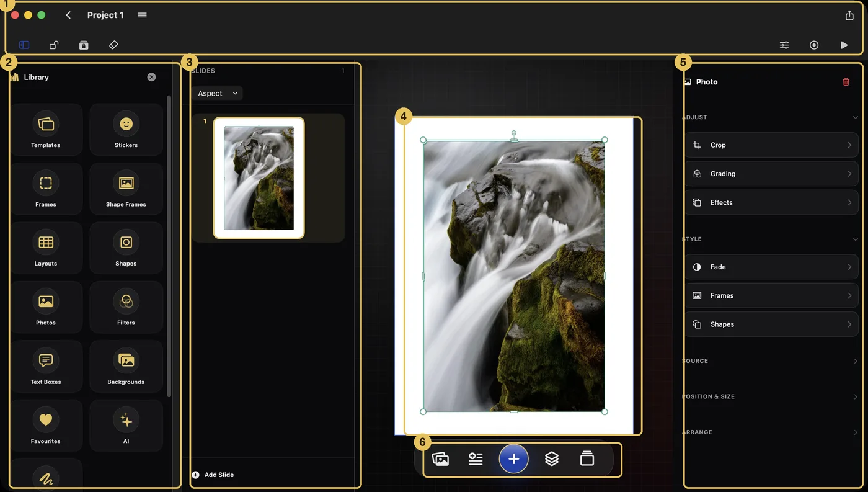Delete photo with red trash icon
868x492 pixels.
pos(846,82)
